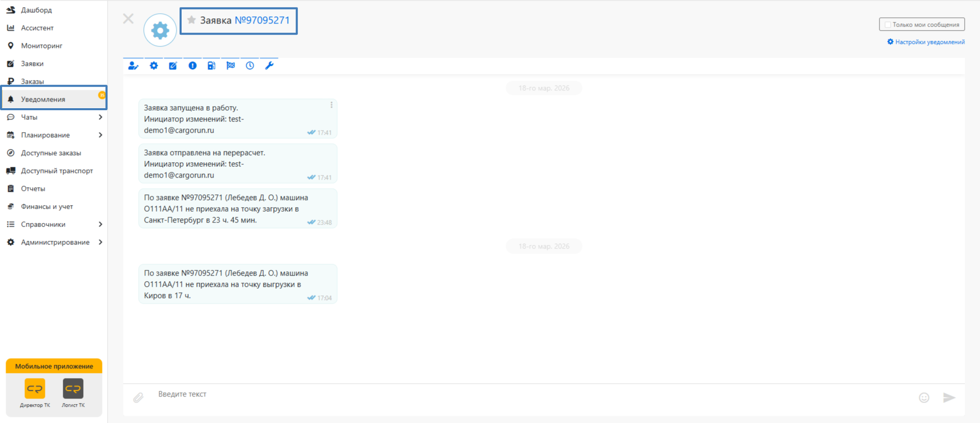The height and width of the screenshot is (423, 980).
Task: Close the request chat with X
Action: click(x=128, y=19)
